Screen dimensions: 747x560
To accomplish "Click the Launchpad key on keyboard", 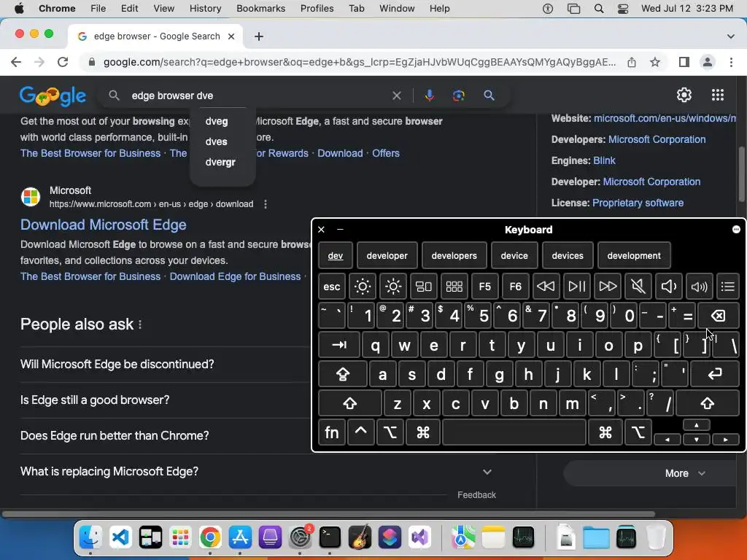I will tap(454, 286).
